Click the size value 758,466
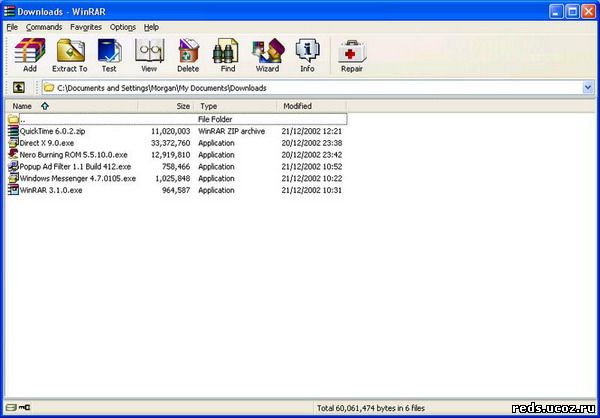Viewport: 600px width, 418px height. (176, 167)
